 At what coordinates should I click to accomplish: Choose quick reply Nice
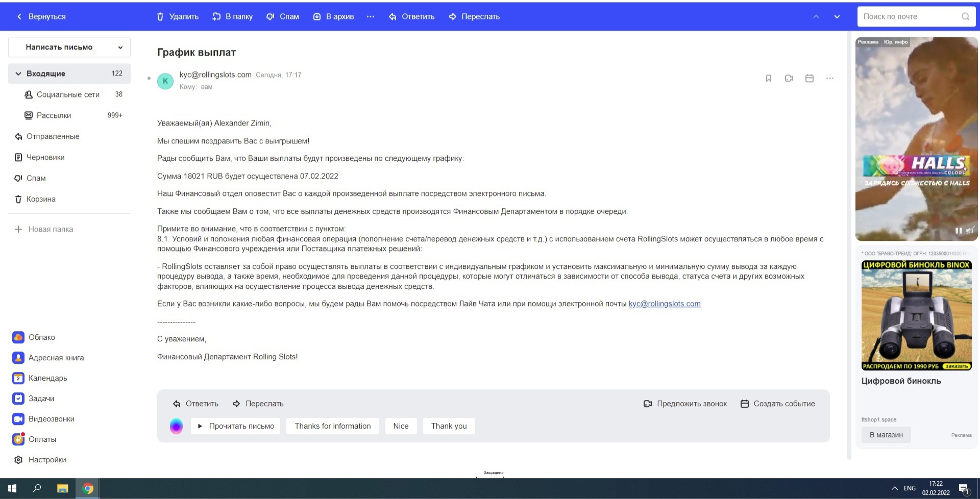click(x=401, y=426)
